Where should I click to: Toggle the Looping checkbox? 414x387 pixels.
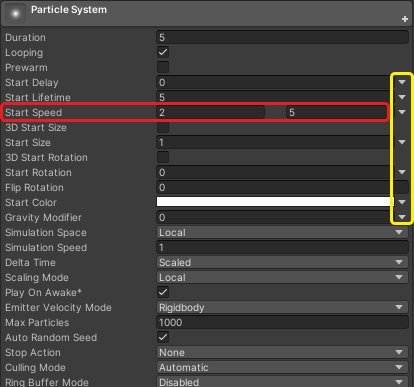point(163,52)
